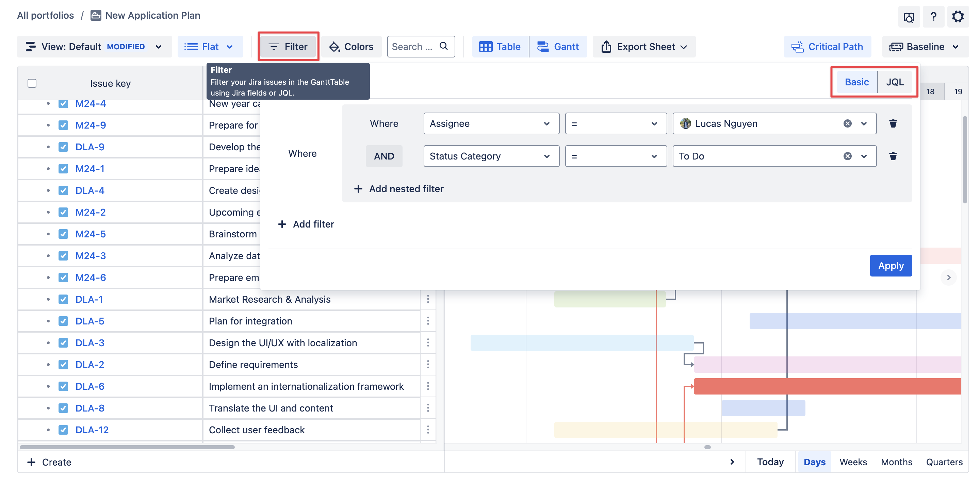
Task: Open the Baseline dropdown
Action: click(925, 46)
